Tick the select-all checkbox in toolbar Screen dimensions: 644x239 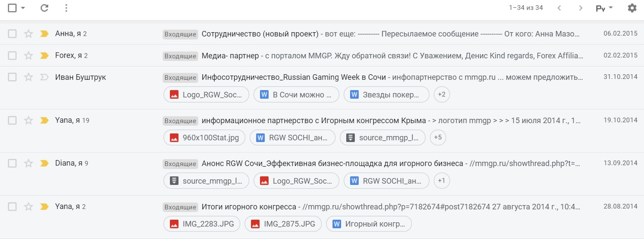[x=12, y=8]
